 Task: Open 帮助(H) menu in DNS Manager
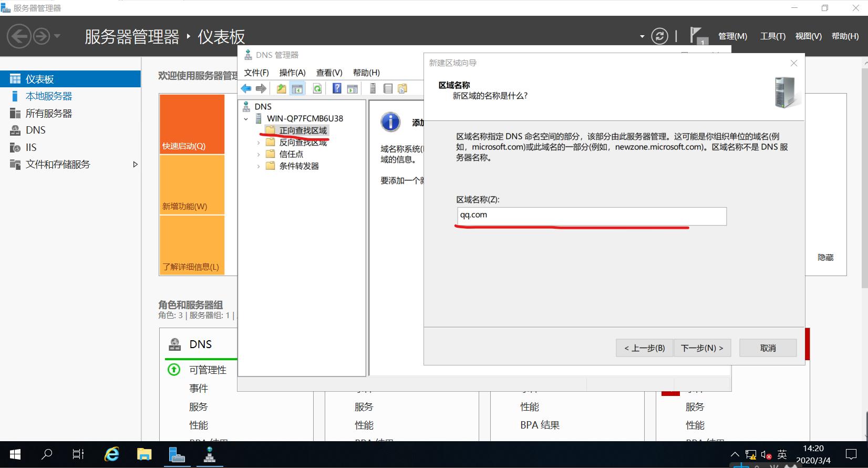click(366, 73)
